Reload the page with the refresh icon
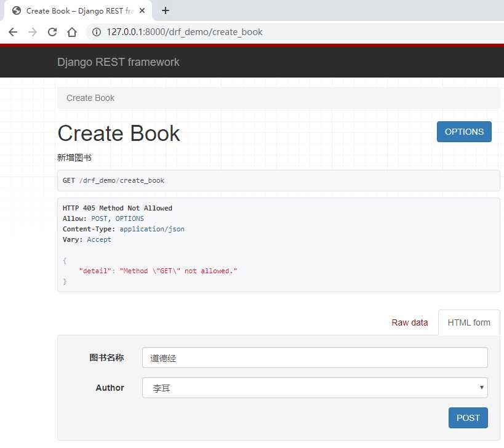This screenshot has height=448, width=504. tap(52, 32)
